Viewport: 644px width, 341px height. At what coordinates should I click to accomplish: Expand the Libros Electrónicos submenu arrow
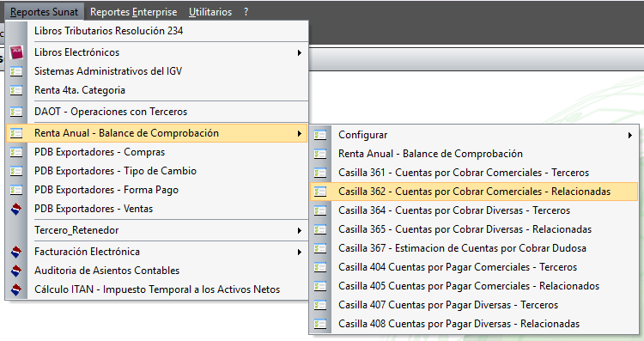pos(300,52)
